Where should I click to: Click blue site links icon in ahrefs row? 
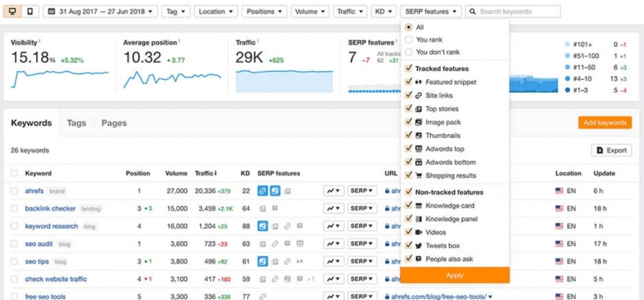[263, 191]
